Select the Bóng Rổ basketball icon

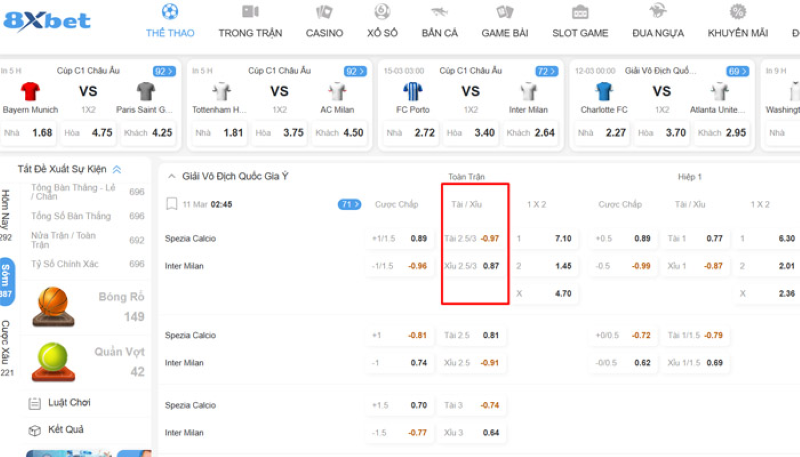(53, 307)
